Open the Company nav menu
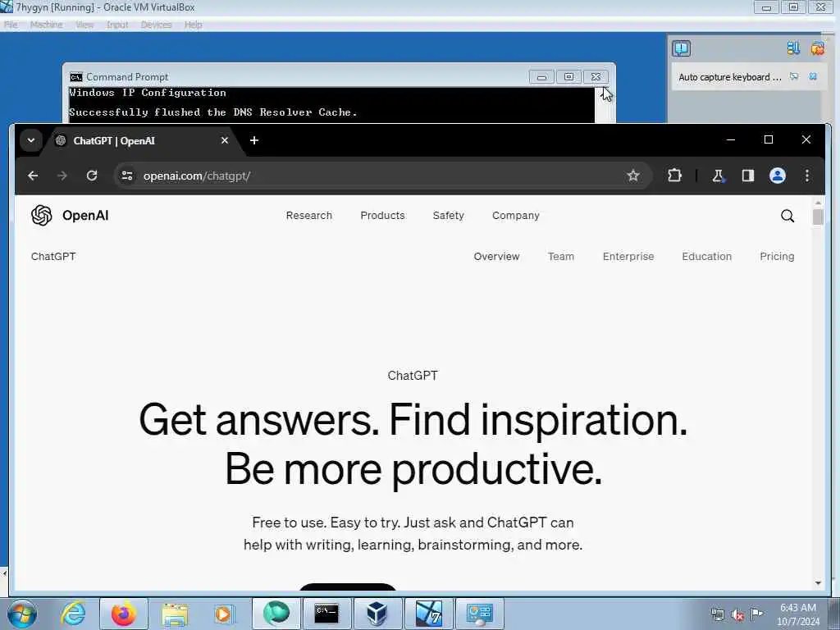 coord(516,216)
